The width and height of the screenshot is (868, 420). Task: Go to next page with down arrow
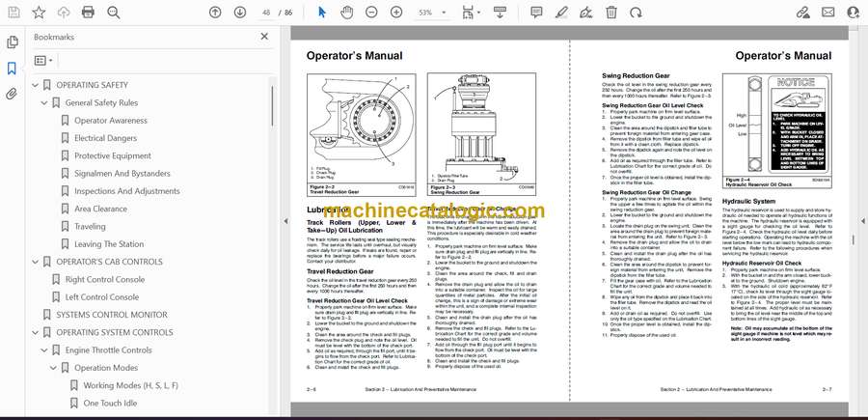(240, 13)
